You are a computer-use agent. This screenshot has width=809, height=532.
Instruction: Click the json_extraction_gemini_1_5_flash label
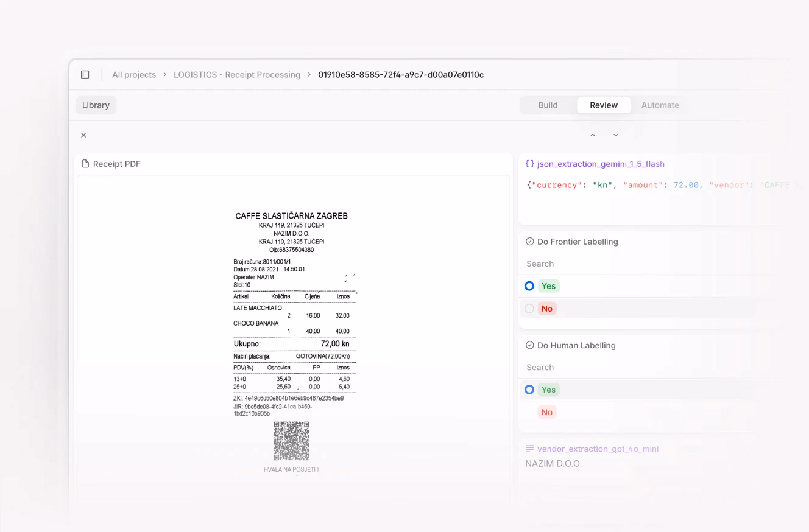[x=601, y=164]
